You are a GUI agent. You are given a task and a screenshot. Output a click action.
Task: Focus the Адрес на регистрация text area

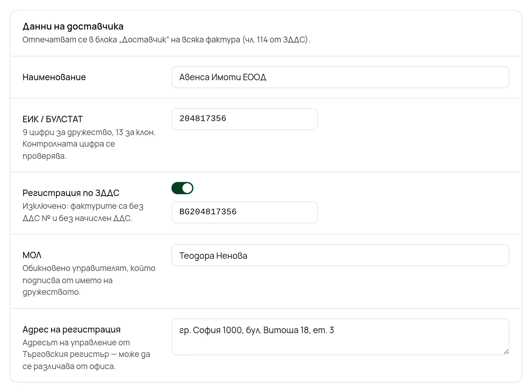point(340,337)
